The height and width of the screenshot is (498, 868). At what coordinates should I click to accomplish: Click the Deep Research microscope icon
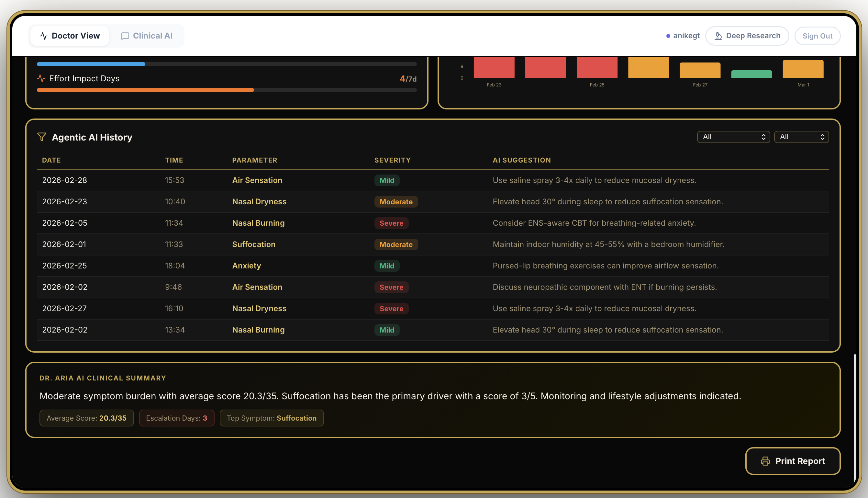(x=718, y=36)
